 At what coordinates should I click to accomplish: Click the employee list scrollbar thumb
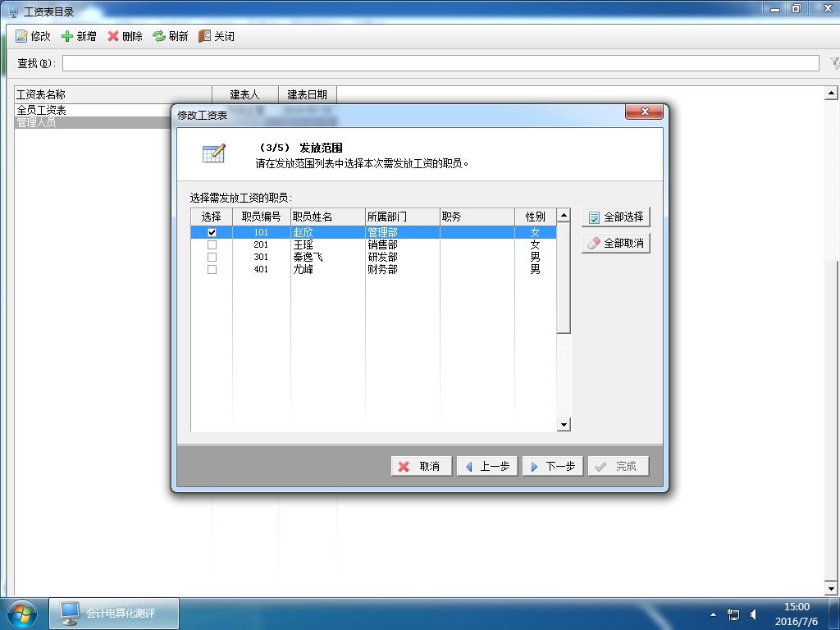click(564, 278)
